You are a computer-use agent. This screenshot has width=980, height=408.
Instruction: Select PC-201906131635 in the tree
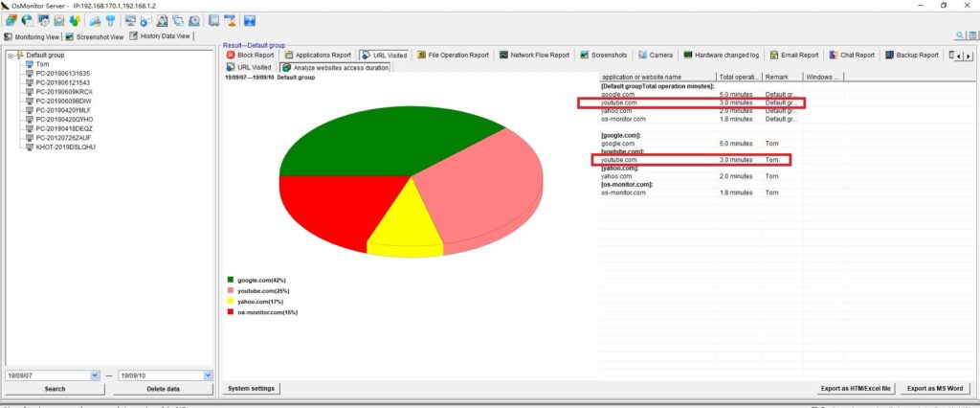coord(62,73)
